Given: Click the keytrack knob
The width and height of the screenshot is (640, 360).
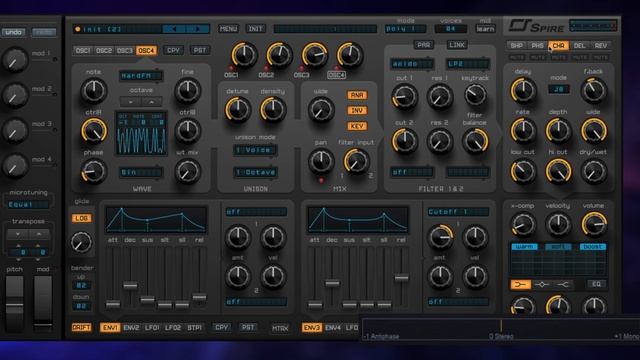Looking at the screenshot, I should (475, 95).
